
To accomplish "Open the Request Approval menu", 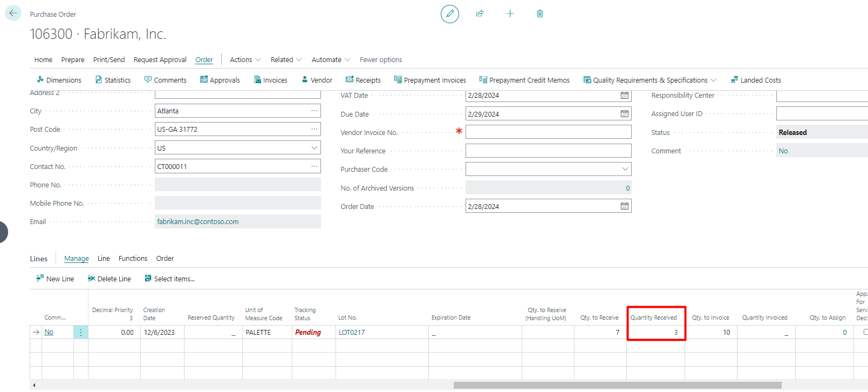I will 160,60.
